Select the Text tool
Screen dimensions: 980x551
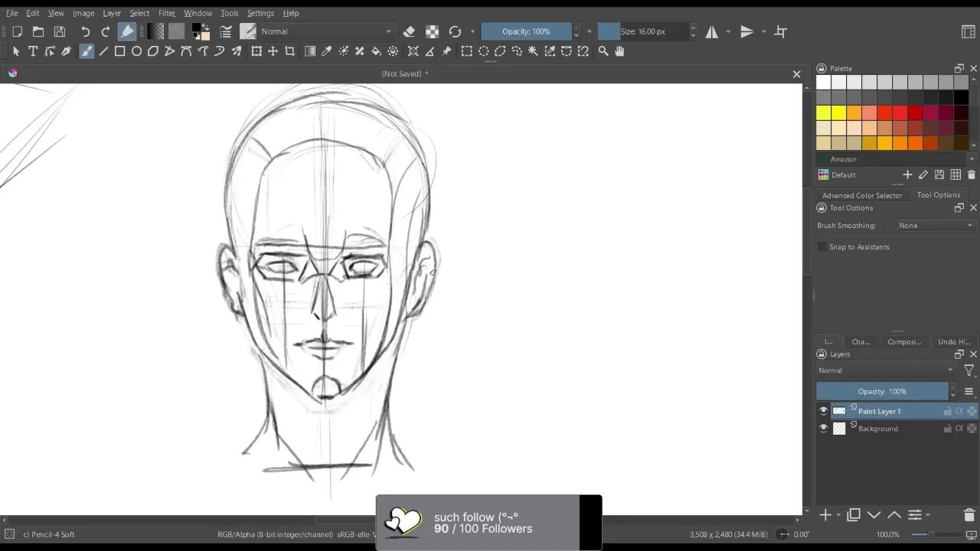point(33,51)
